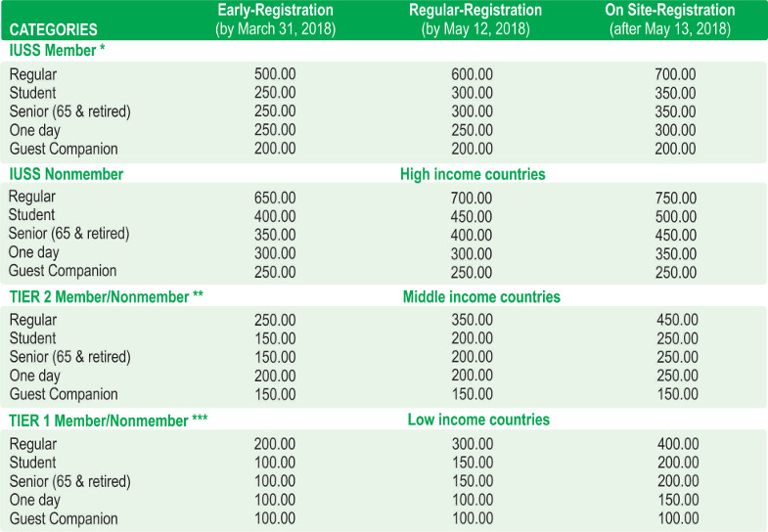Select the Middle income countries label
768x532 pixels.
tap(481, 296)
